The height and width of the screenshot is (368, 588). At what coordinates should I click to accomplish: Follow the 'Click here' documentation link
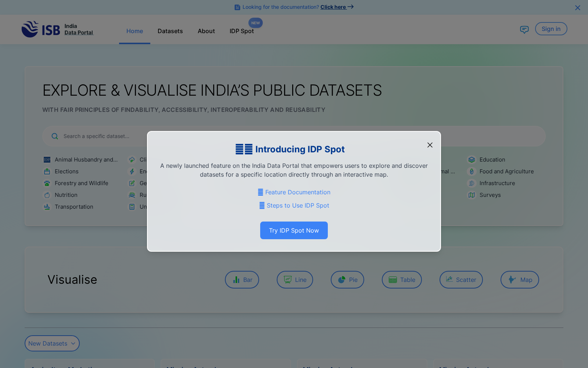pos(337,7)
